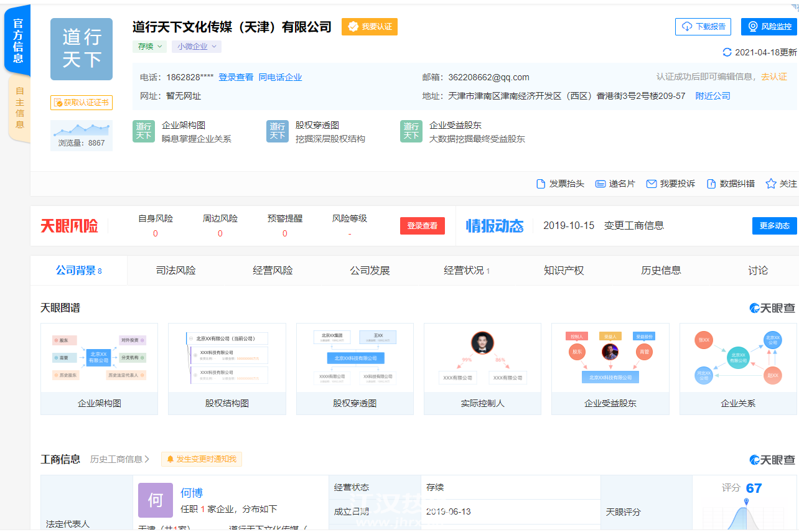Screen dimensions: 799x532
Task: Click the 登录查看 link beside phone number
Action: [236, 78]
